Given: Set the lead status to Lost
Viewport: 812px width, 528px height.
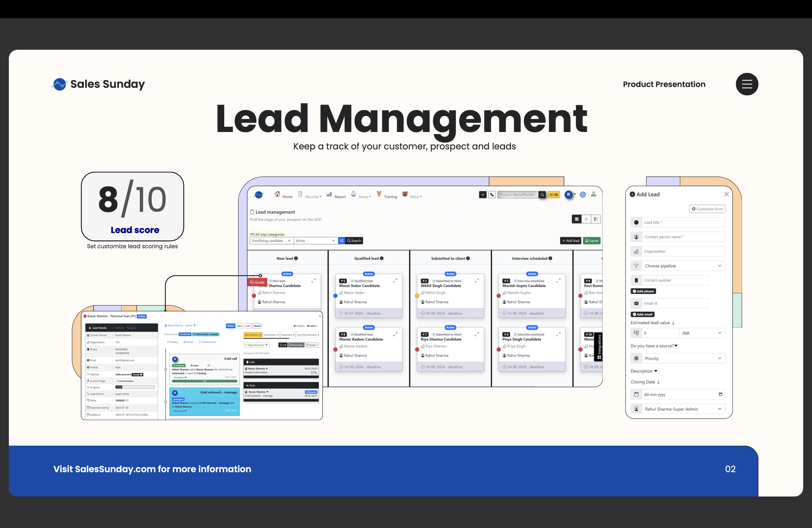Looking at the screenshot, I should [248, 326].
